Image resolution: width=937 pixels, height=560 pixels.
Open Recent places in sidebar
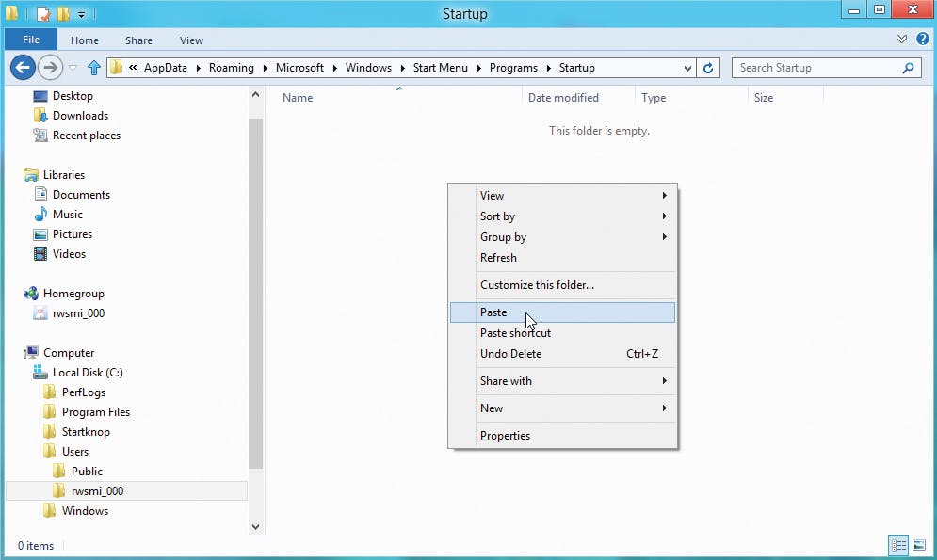[x=86, y=136]
